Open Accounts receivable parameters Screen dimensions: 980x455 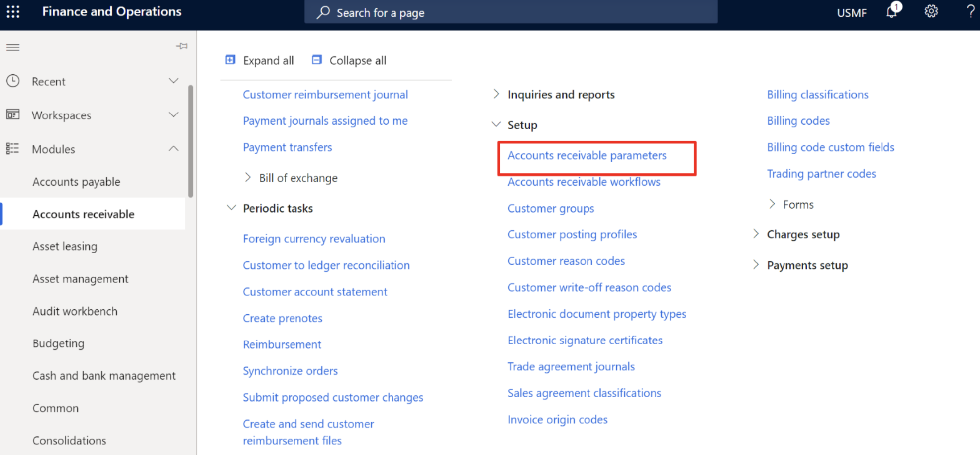click(x=587, y=155)
